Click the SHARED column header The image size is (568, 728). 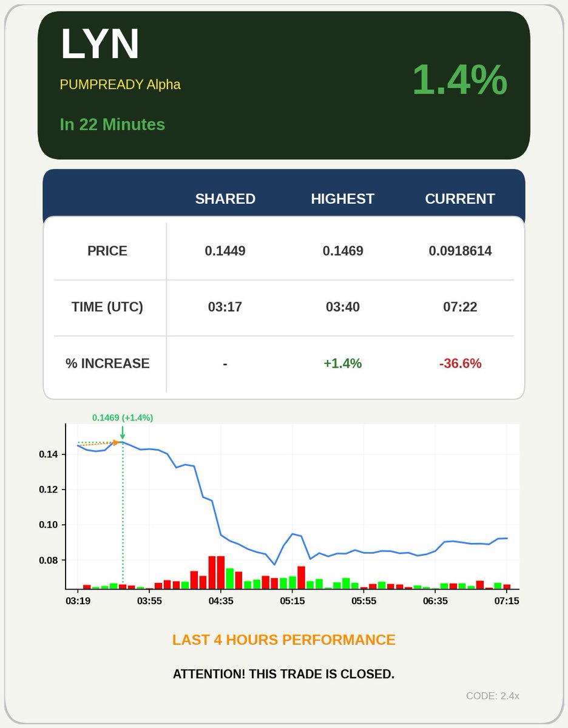(225, 199)
